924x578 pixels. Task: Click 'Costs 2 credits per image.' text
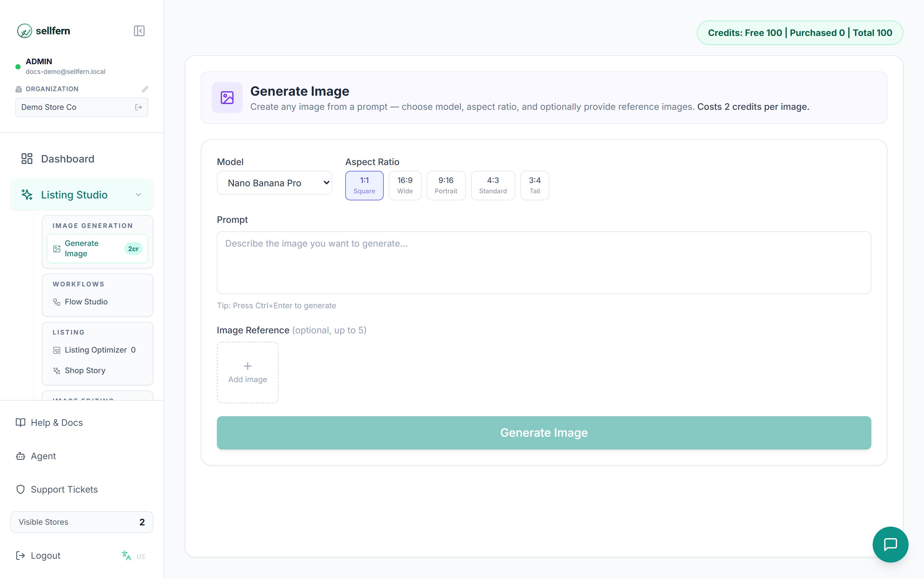[x=753, y=107]
